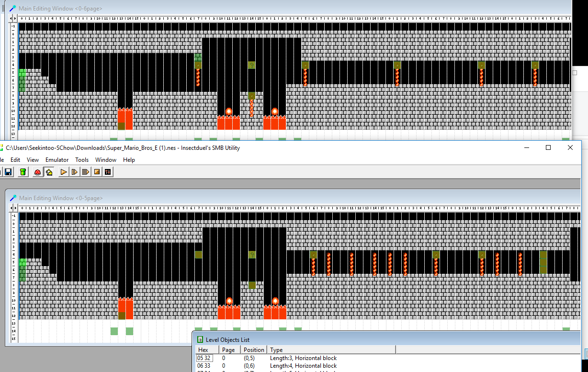The height and width of the screenshot is (372, 588).
Task: Click the Hex column header
Action: (207, 350)
